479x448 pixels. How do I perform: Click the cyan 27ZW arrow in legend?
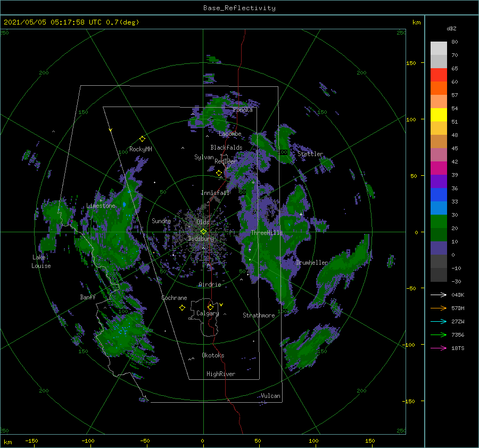pyautogui.click(x=439, y=321)
